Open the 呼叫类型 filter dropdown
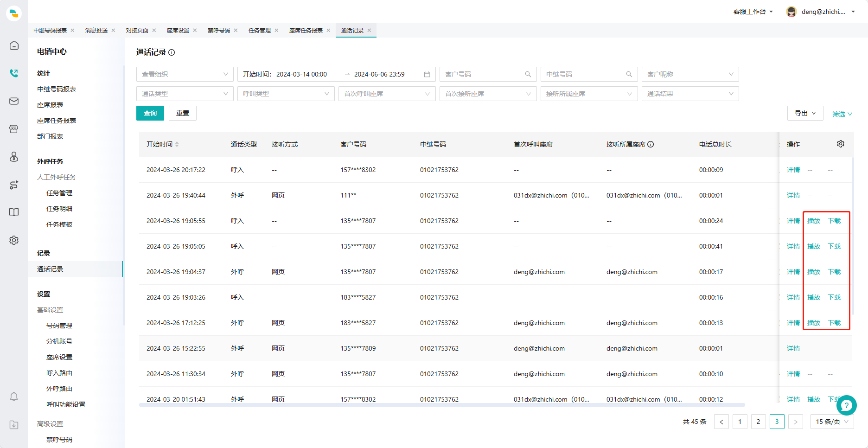868x448 pixels. click(286, 94)
